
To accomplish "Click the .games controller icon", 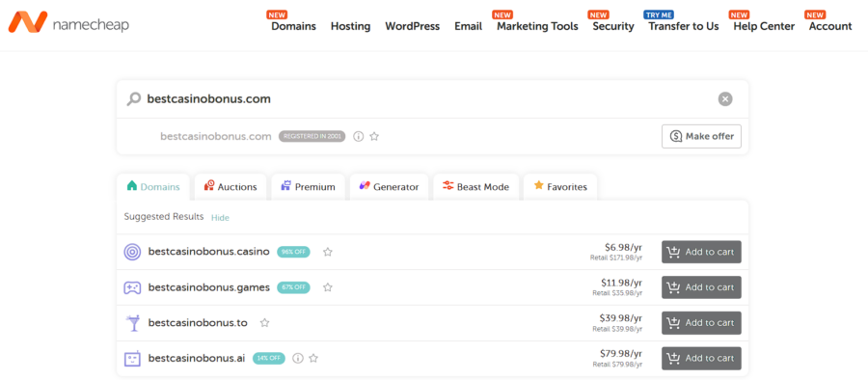I will point(132,287).
